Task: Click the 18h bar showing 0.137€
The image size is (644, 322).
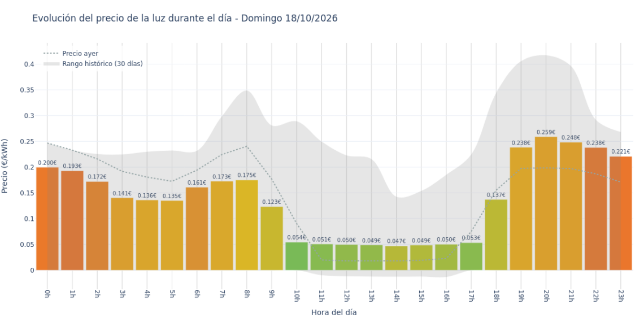Action: click(x=496, y=235)
